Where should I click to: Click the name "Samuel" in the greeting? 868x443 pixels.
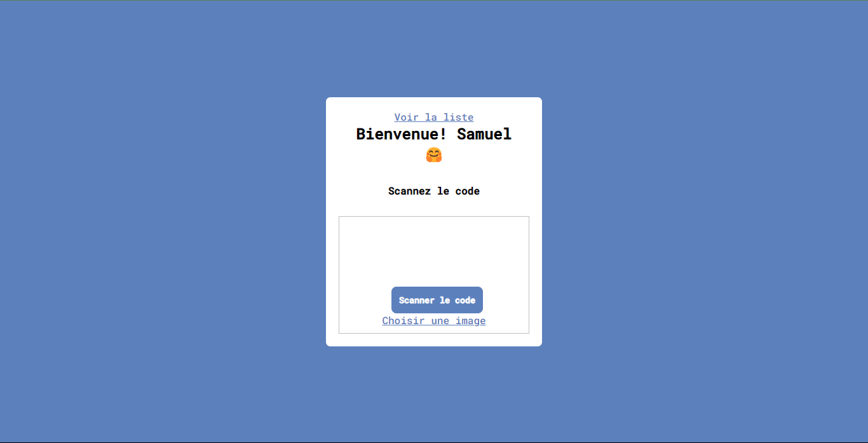484,134
